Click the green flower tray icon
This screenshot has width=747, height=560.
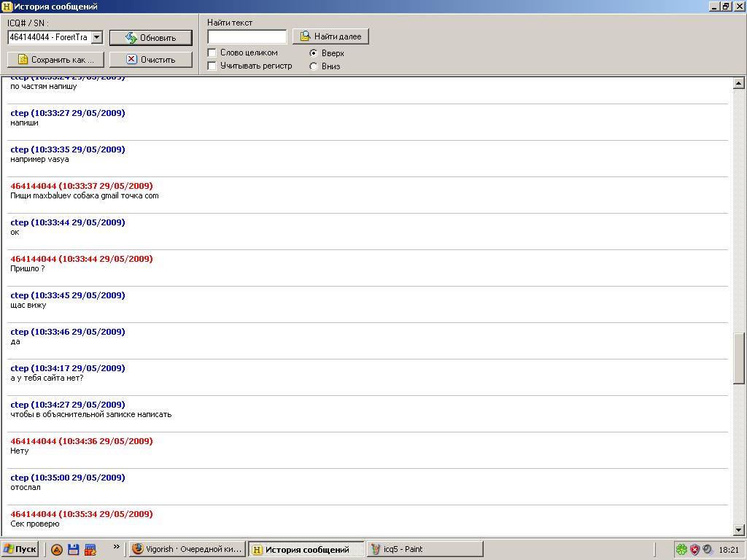(681, 550)
